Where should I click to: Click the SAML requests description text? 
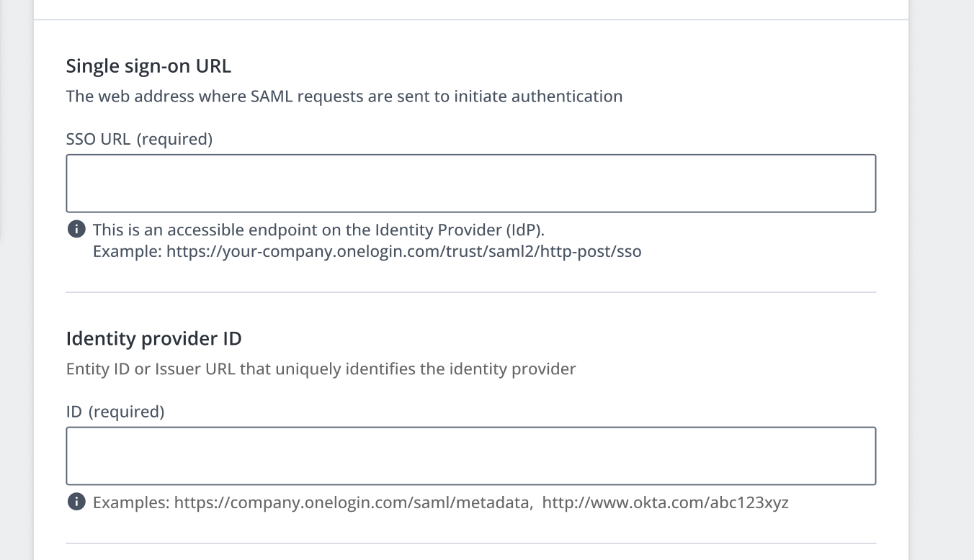344,96
